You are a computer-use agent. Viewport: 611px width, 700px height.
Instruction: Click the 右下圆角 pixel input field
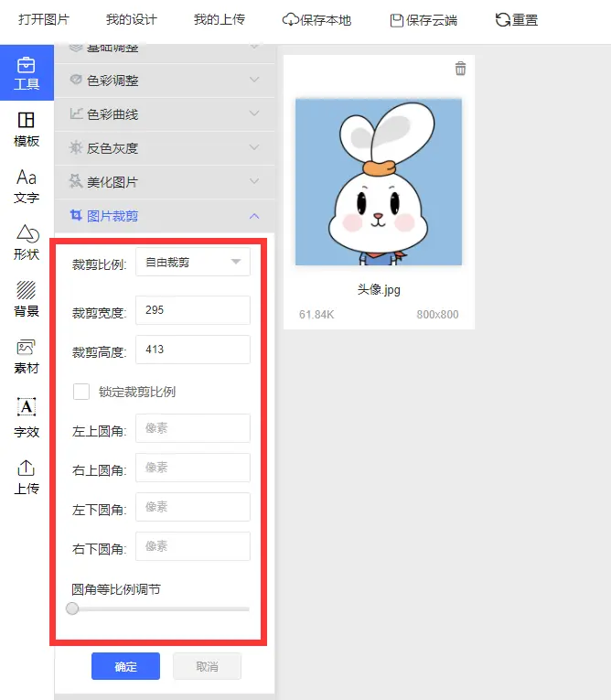tap(193, 546)
